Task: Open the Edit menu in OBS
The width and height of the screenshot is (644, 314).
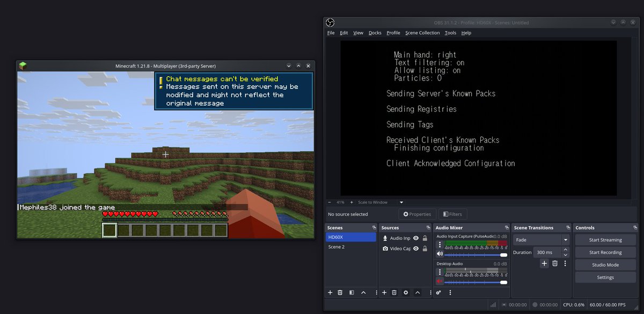Action: (344, 33)
